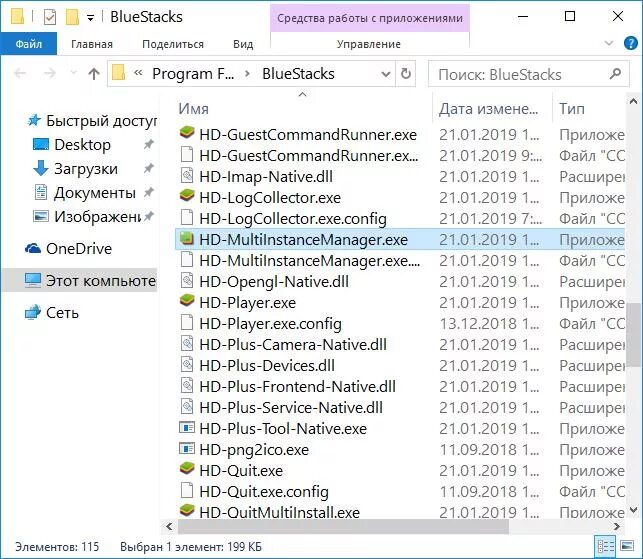Select the HD-Quit.exe BlueStacks icon

[x=187, y=470]
